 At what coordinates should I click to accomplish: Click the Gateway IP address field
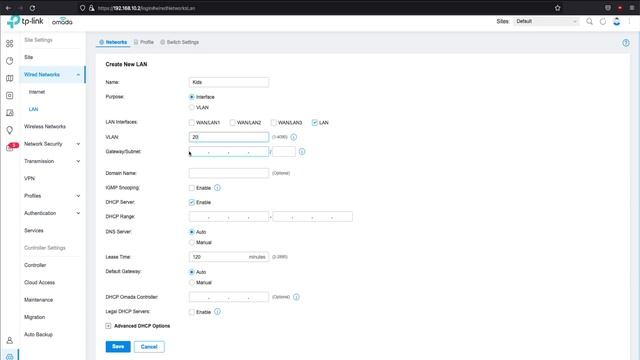point(229,152)
